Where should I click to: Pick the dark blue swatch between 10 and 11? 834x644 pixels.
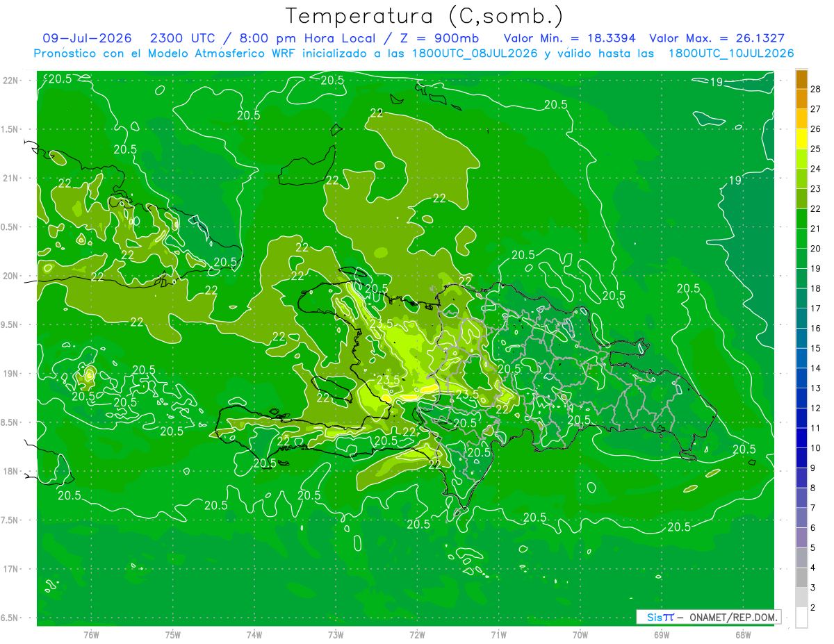(801, 438)
